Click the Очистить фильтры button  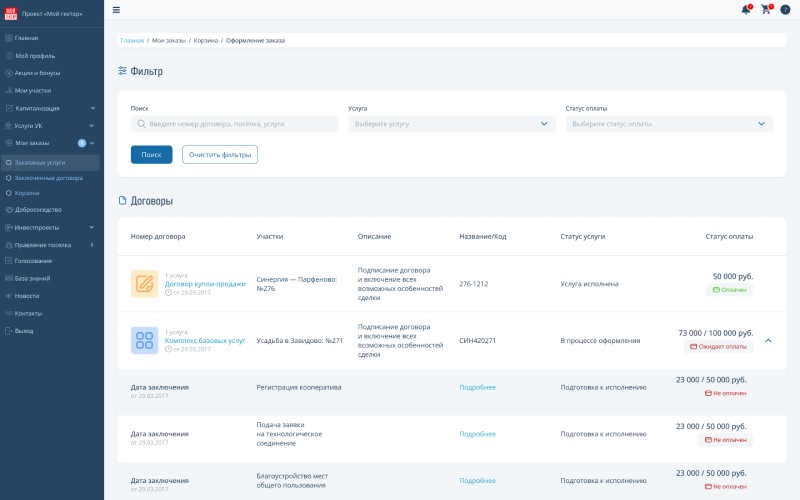click(219, 155)
